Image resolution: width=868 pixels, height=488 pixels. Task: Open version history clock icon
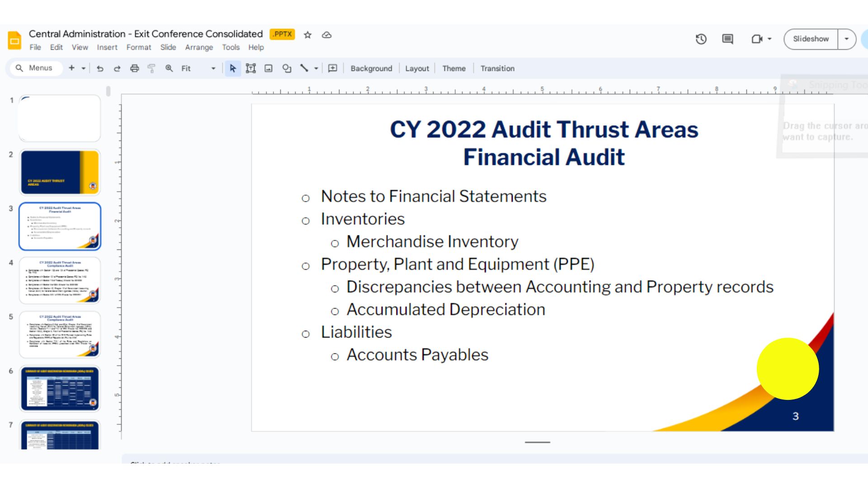tap(701, 39)
